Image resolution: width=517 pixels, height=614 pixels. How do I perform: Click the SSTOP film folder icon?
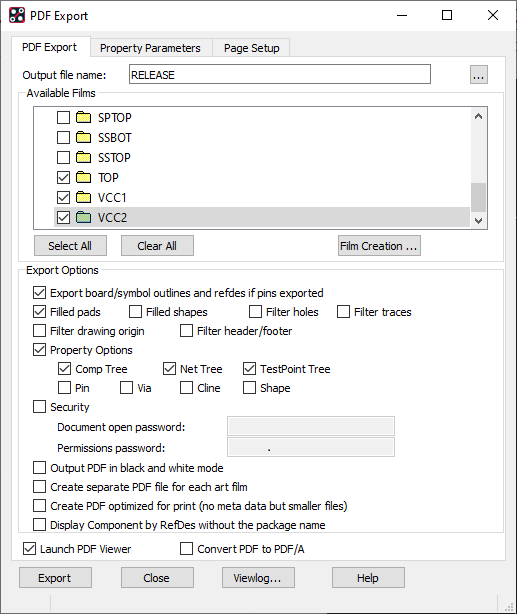point(83,157)
